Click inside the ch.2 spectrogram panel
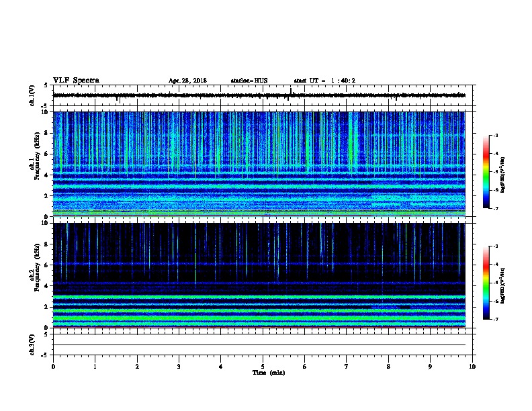Image resolution: width=532 pixels, height=411 pixels. [x=259, y=275]
